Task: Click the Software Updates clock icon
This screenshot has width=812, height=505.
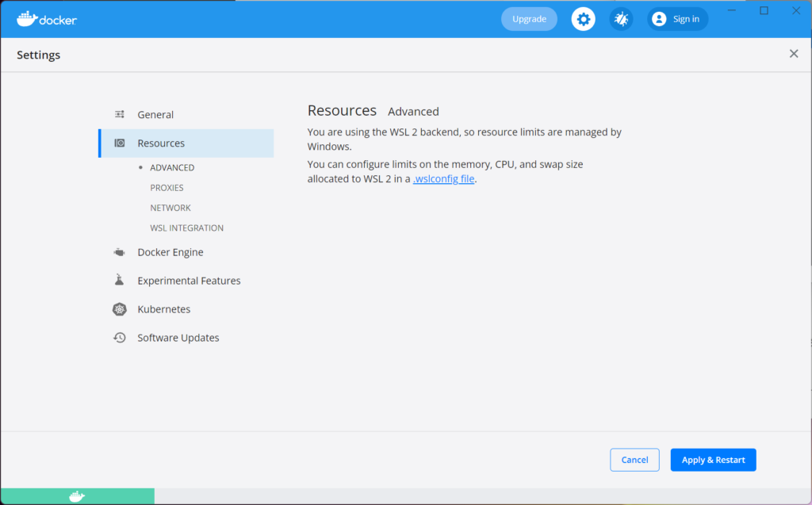Action: point(120,338)
